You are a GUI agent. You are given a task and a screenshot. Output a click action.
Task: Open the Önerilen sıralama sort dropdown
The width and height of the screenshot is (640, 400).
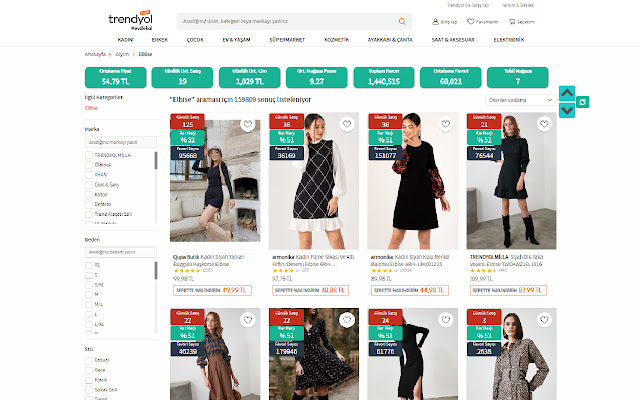click(520, 99)
